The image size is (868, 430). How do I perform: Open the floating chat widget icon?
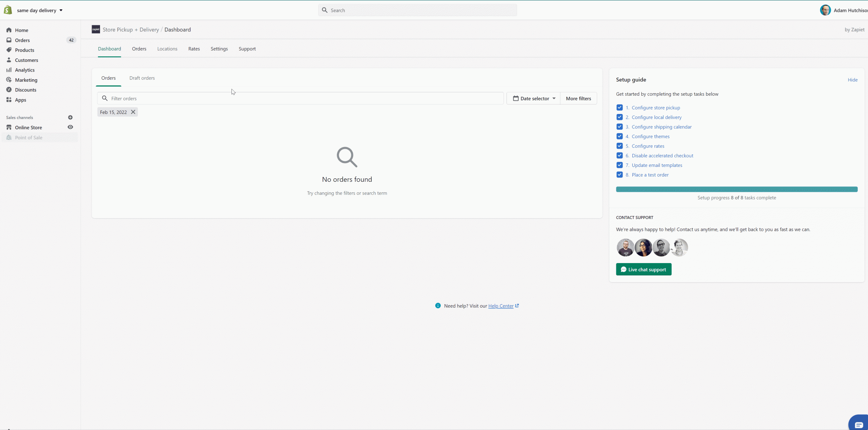pyautogui.click(x=859, y=424)
